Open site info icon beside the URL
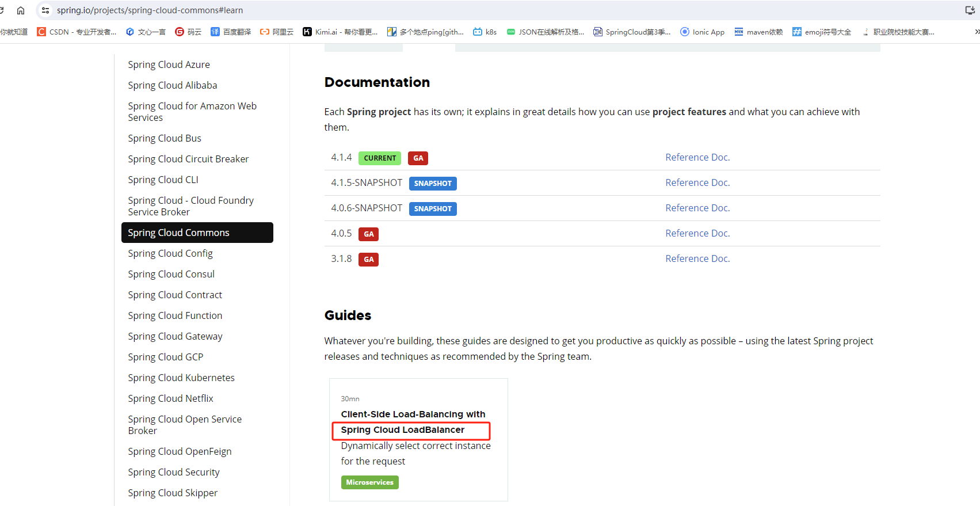This screenshot has width=980, height=506. (x=45, y=10)
